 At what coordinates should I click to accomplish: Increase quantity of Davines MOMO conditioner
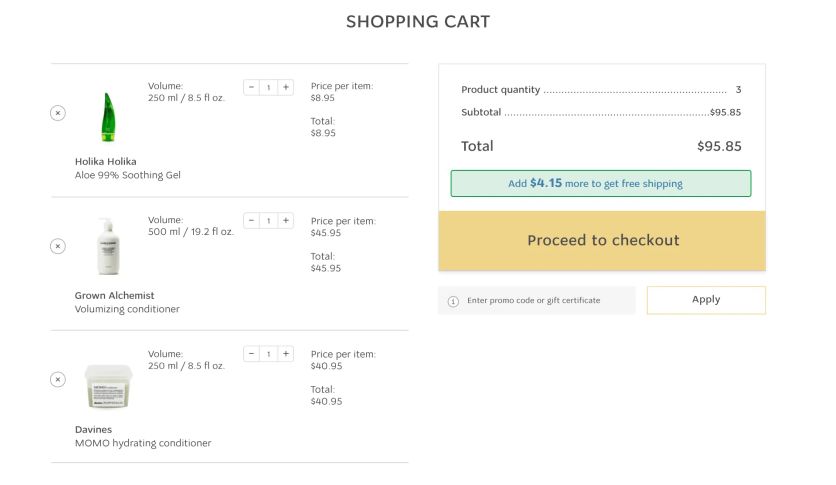point(286,354)
